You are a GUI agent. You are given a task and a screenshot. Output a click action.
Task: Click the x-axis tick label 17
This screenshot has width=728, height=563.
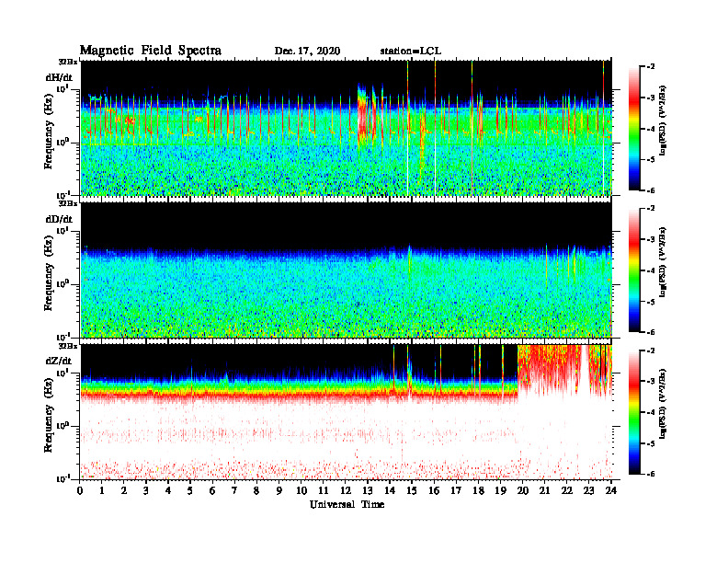pyautogui.click(x=456, y=491)
